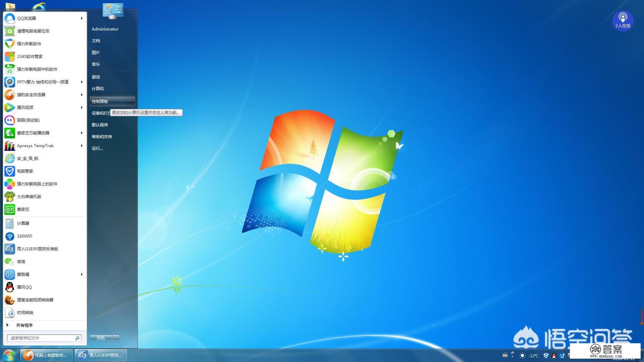Open tray keyboard input icon

[505, 355]
